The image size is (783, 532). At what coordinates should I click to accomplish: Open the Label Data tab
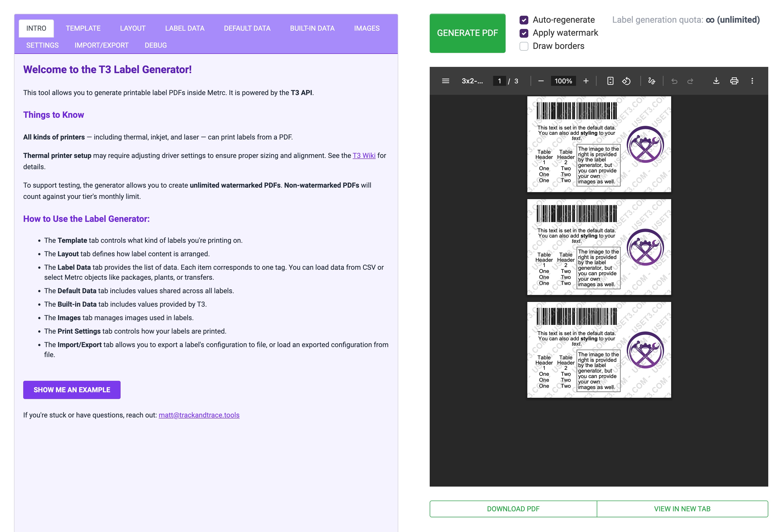(185, 28)
